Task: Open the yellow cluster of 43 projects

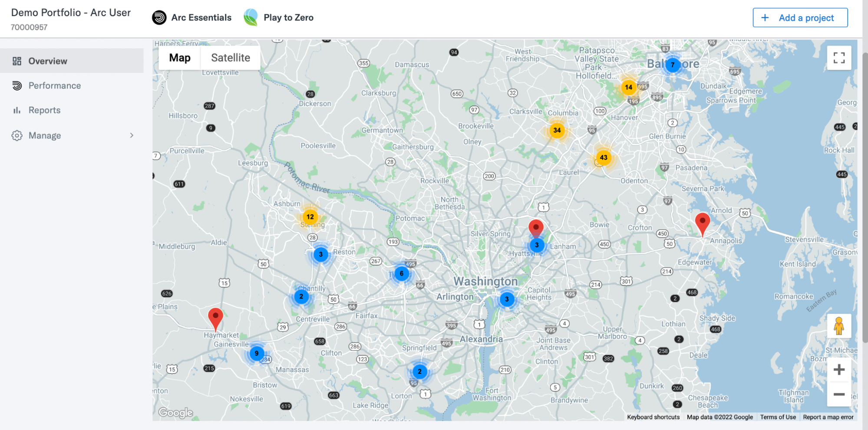Action: [x=604, y=158]
